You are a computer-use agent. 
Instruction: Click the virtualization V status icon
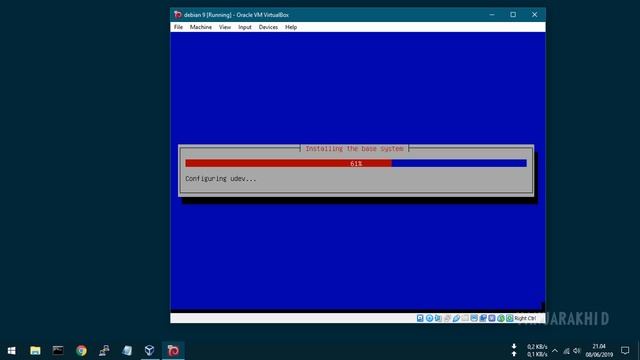click(x=492, y=318)
